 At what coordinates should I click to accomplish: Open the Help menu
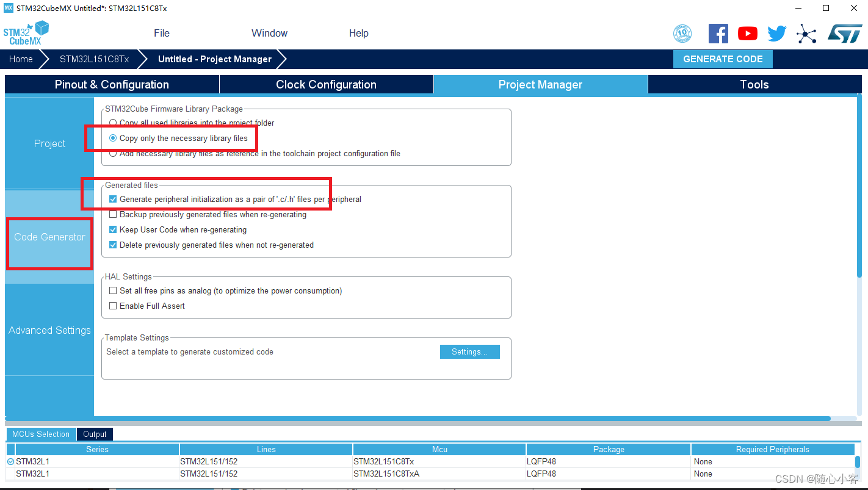(359, 34)
